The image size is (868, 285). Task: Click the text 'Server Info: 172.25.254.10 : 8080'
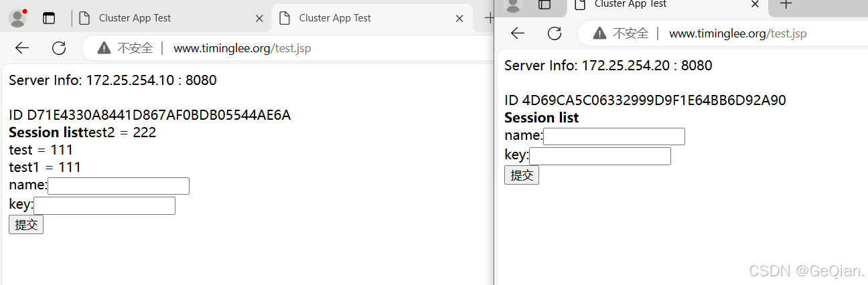point(113,80)
